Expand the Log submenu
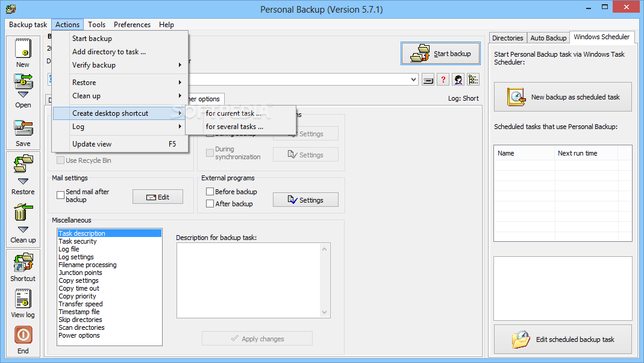 tap(180, 127)
